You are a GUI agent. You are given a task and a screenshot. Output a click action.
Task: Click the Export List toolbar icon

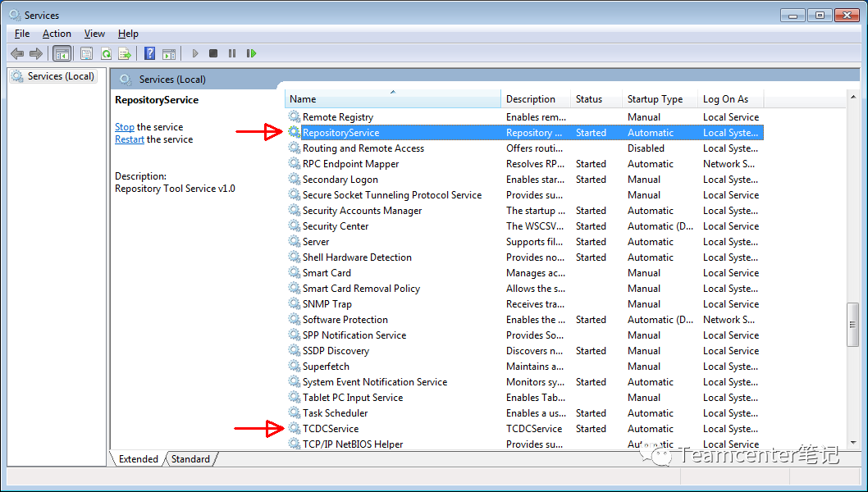pyautogui.click(x=125, y=53)
